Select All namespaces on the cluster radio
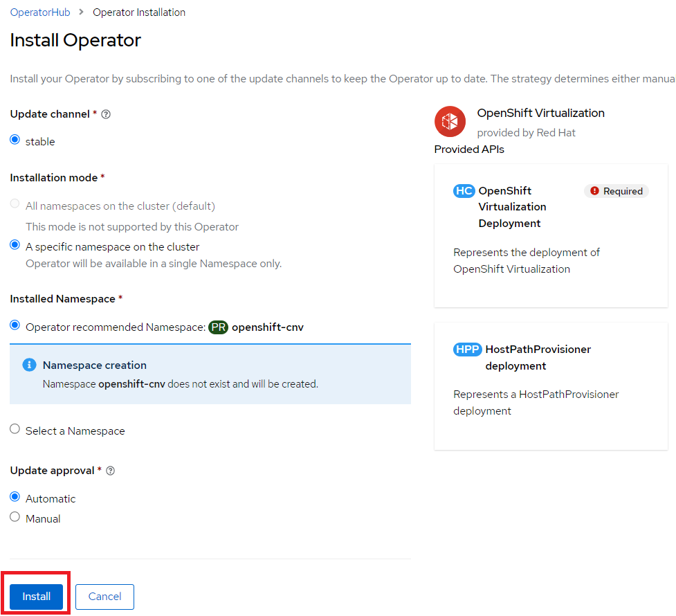This screenshot has height=616, width=676. 15,203
